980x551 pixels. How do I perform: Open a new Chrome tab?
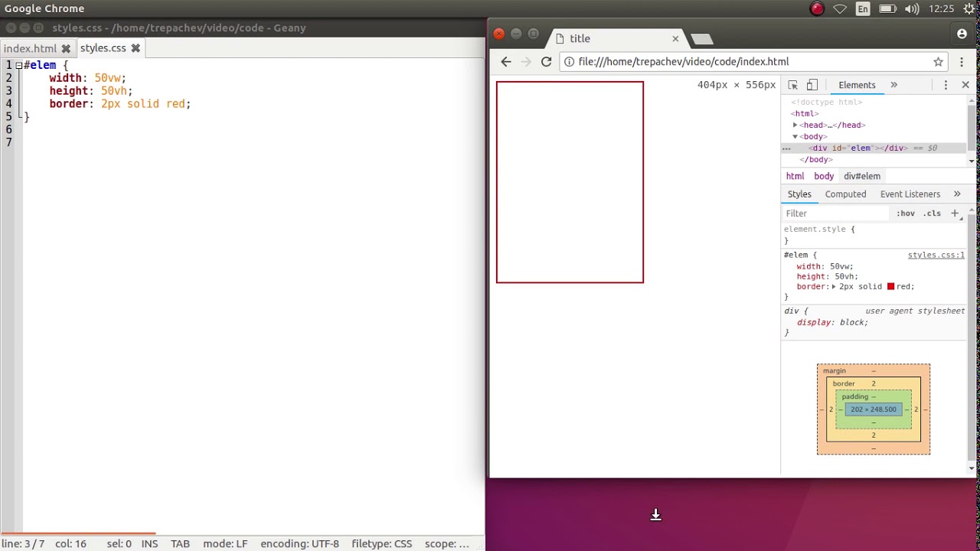coord(701,38)
